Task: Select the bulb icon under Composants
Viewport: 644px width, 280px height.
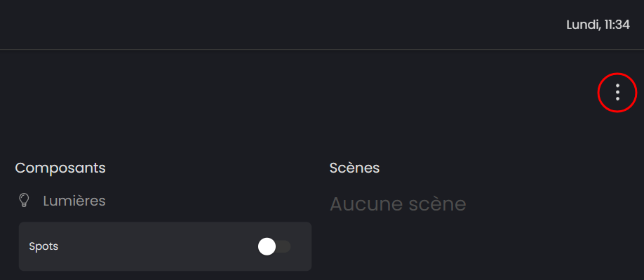Action: (x=25, y=201)
